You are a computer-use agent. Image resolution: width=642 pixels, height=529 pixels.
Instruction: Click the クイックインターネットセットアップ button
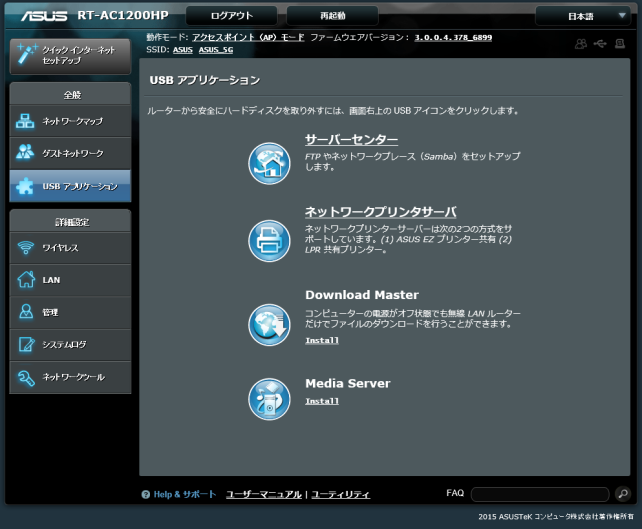pos(70,56)
